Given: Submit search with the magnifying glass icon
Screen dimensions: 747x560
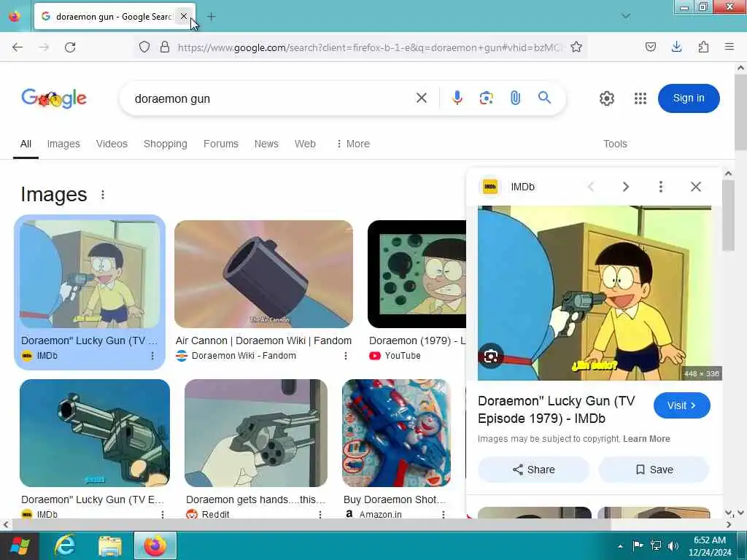Looking at the screenshot, I should click(x=544, y=98).
